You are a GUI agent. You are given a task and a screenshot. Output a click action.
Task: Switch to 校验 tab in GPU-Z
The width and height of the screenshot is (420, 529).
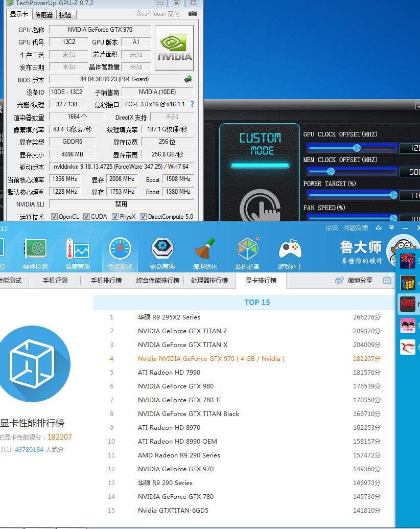coord(65,15)
